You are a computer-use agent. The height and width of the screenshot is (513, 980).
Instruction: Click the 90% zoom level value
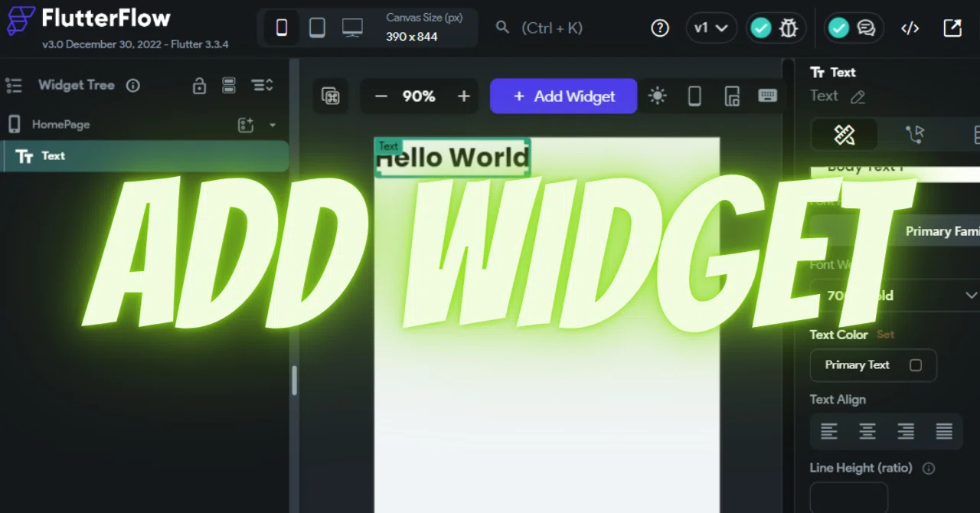pyautogui.click(x=419, y=96)
